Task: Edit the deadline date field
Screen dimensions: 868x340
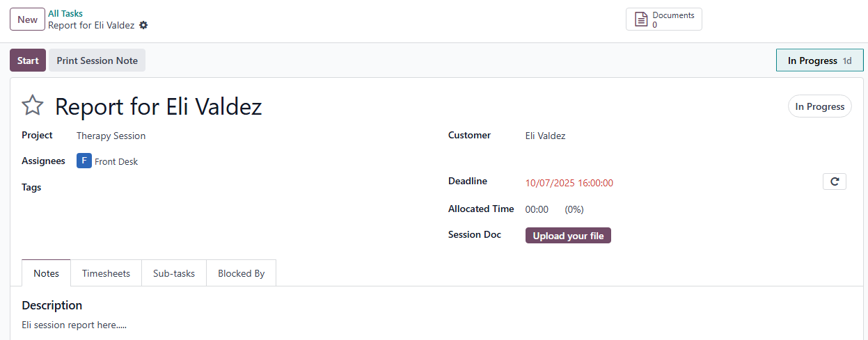Action: click(569, 184)
